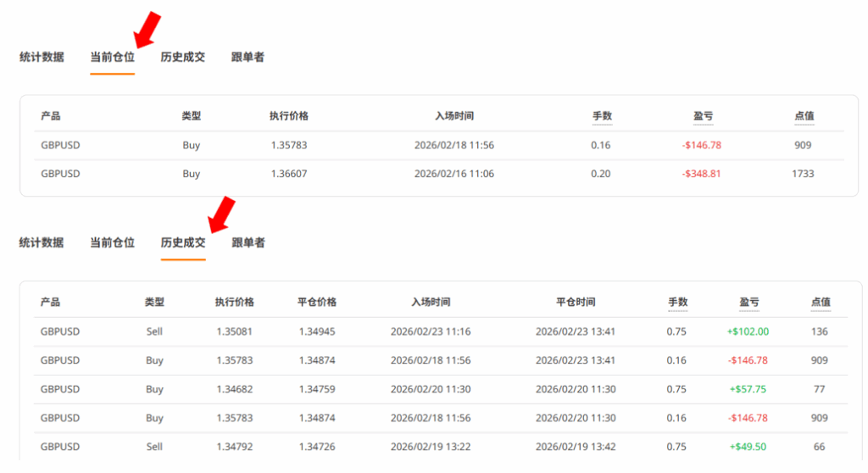Viewport: 868px width, 473px height.
Task: Select the Sell trade with +$102.00 profit
Action: coord(748,331)
